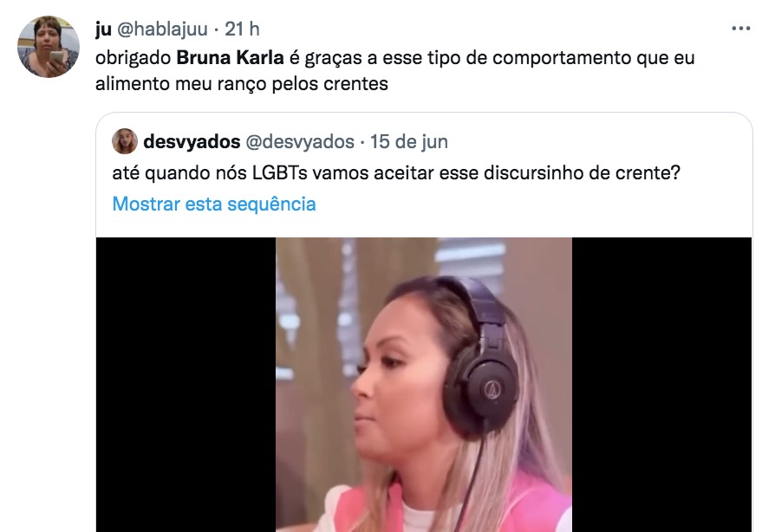The height and width of the screenshot is (532, 762).
Task: Click the bold desvyados display name
Action: click(192, 142)
